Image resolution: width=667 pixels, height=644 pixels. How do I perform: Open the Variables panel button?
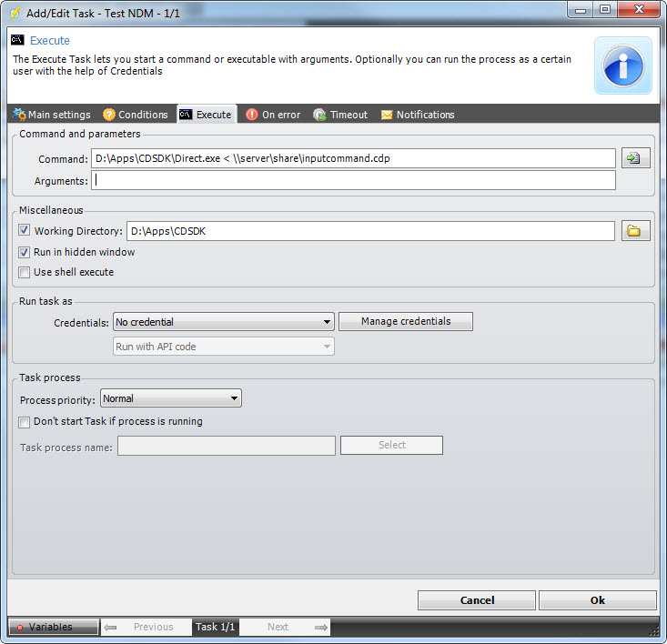54,627
